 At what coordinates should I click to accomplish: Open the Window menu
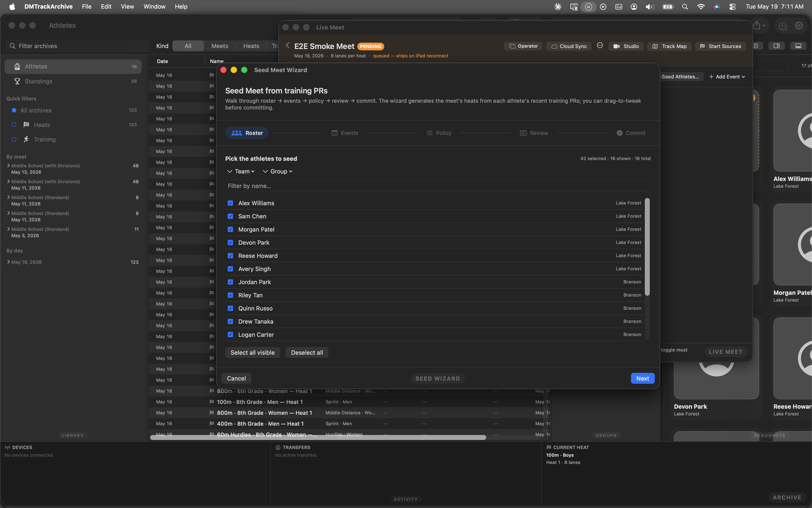tap(154, 6)
